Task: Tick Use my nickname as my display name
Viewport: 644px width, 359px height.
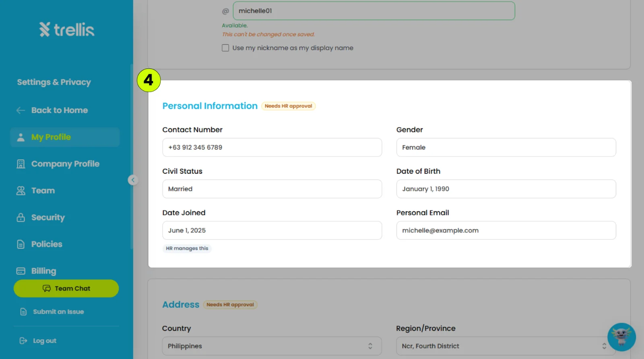Action: (225, 48)
